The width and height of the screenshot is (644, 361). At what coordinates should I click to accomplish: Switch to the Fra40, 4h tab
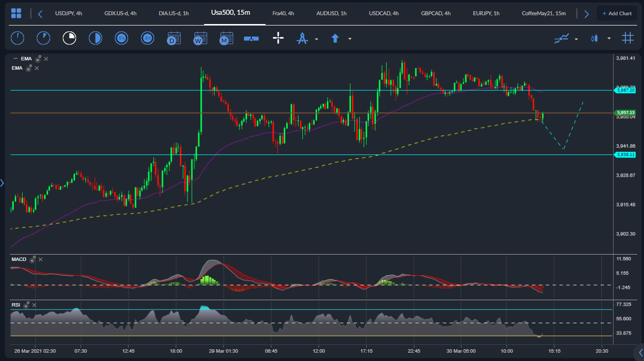283,13
